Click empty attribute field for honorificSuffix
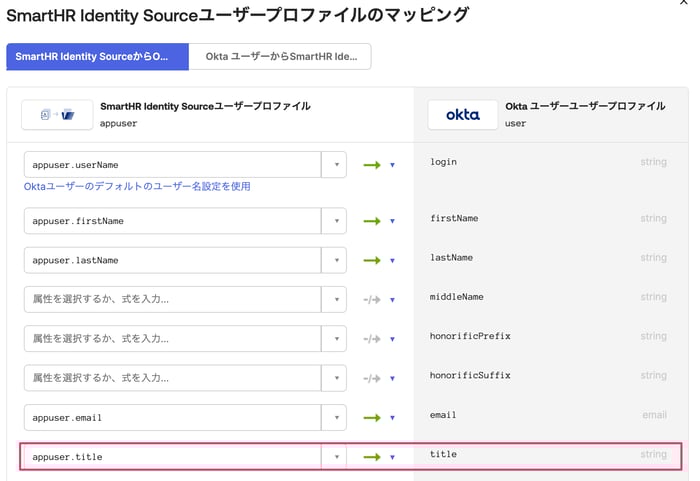Screen dimensions: 700x481 (x=172, y=378)
